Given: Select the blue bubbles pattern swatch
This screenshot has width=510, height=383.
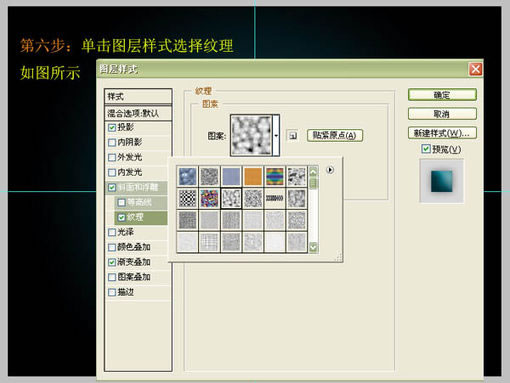Looking at the screenshot, I should point(187,176).
